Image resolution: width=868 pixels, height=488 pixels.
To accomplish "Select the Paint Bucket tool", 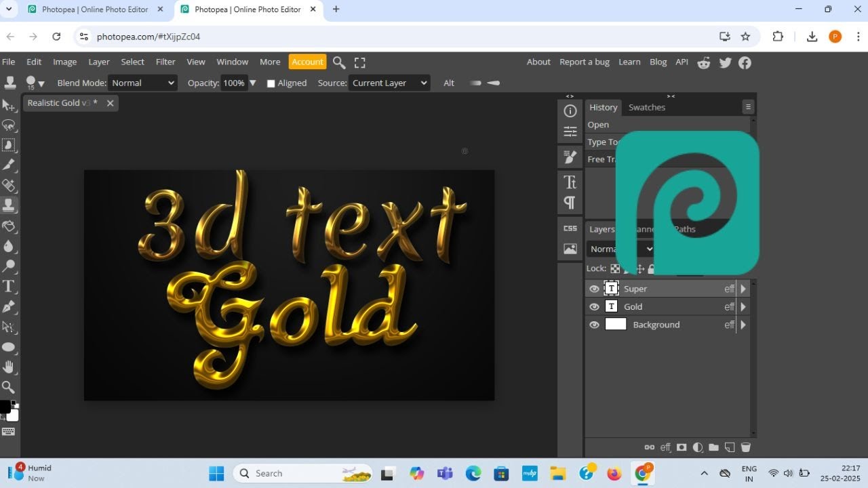I will coord(9,226).
